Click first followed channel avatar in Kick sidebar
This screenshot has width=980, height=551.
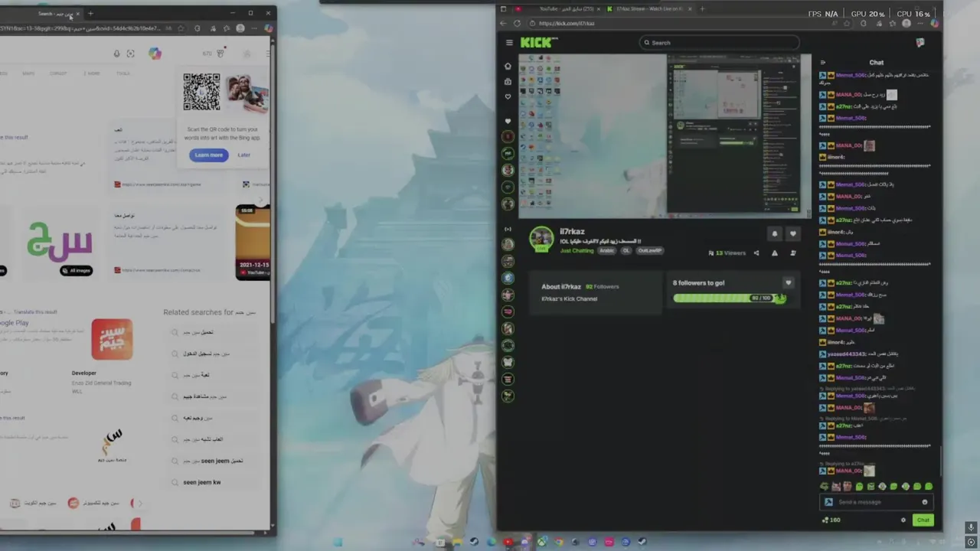pos(508,136)
